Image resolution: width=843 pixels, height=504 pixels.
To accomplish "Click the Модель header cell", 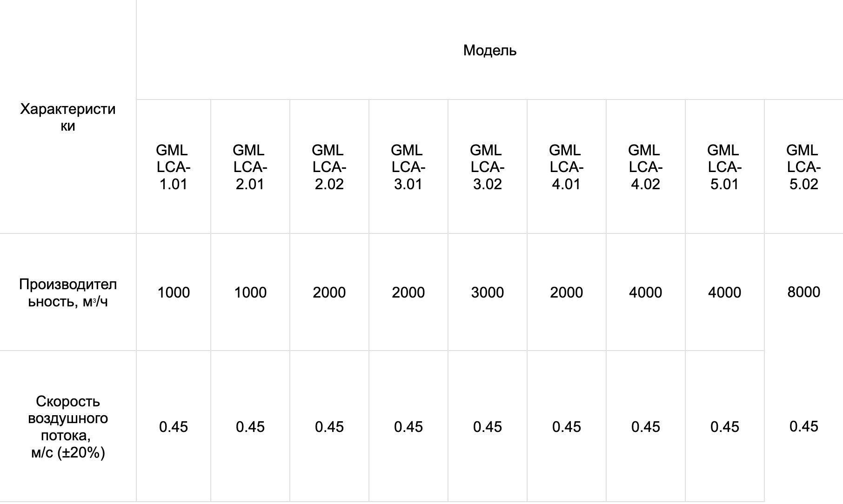I will [x=489, y=50].
